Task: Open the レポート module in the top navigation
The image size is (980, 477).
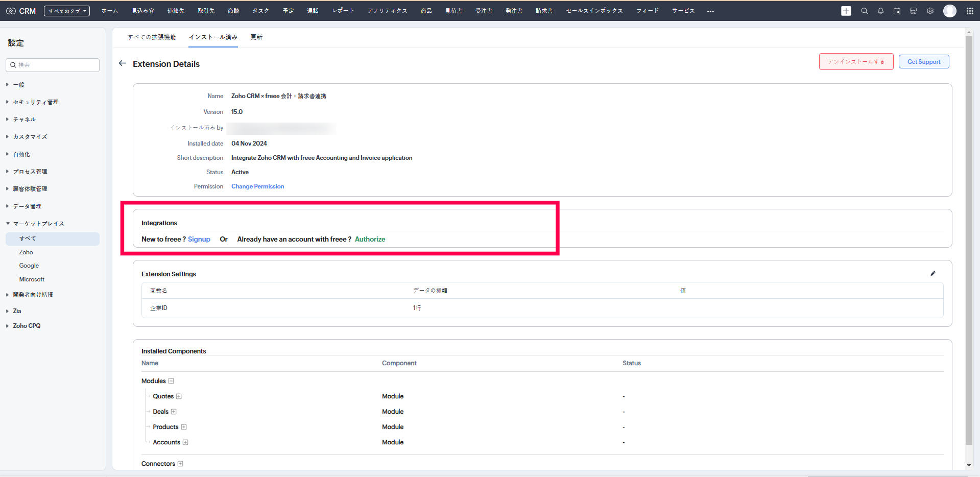Action: (x=343, y=11)
